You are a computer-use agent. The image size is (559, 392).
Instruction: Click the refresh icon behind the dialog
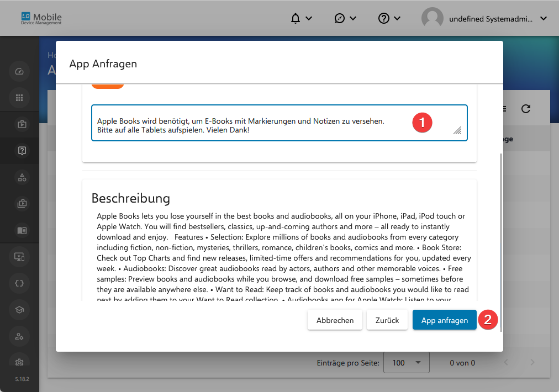click(x=526, y=109)
